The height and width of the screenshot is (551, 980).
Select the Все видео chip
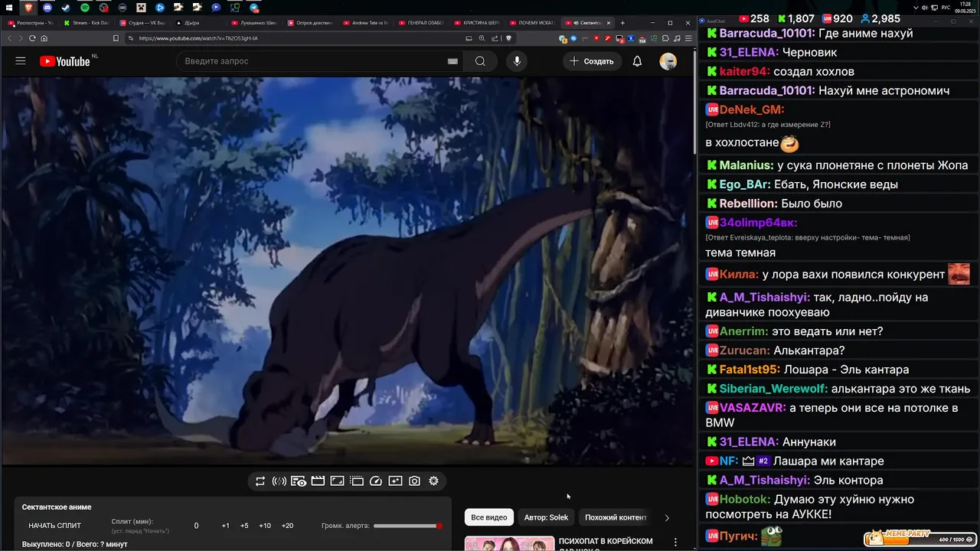[x=488, y=517]
